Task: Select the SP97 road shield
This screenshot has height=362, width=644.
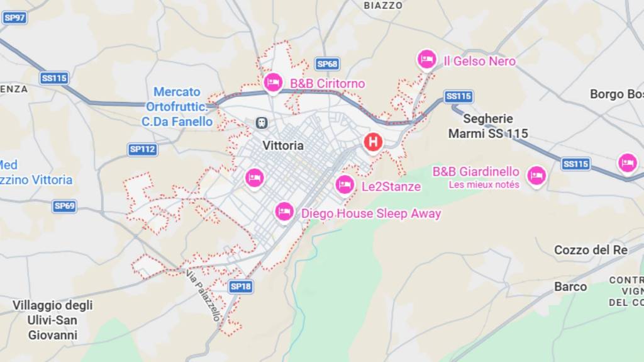Action: point(15,18)
